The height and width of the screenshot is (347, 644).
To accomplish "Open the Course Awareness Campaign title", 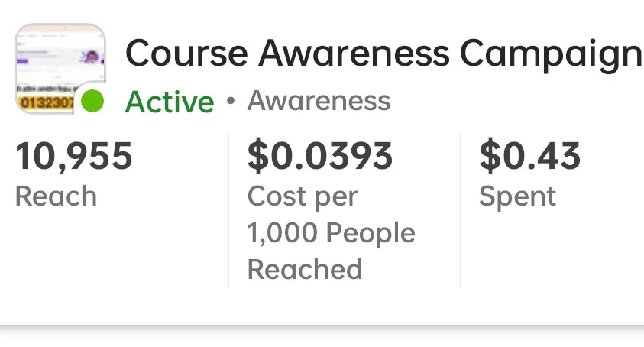I will 384,54.
